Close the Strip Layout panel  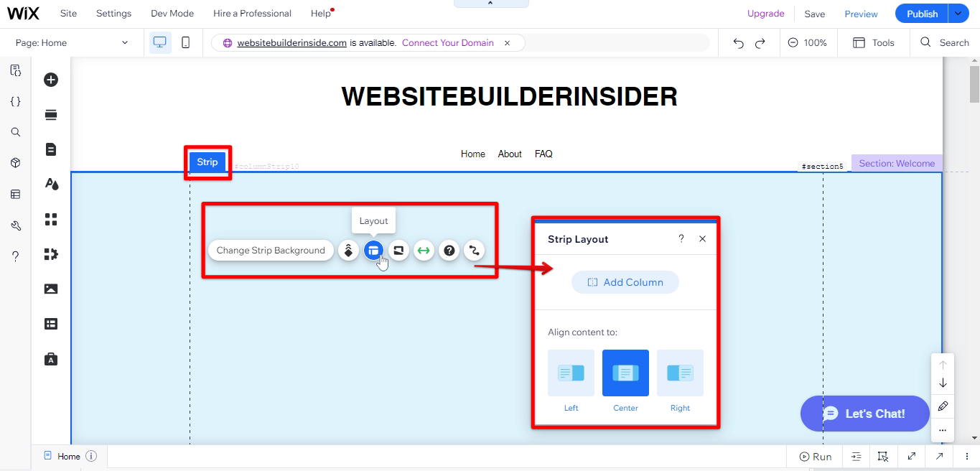coord(703,239)
